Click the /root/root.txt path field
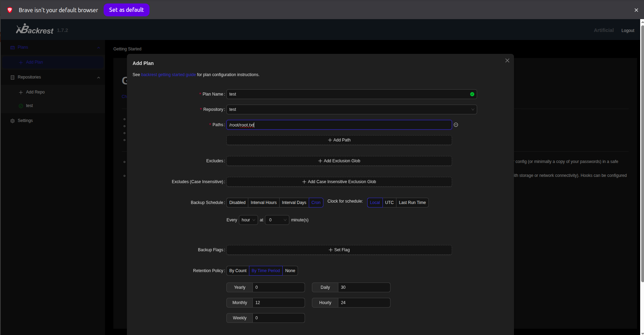The height and width of the screenshot is (335, 644). [339, 125]
